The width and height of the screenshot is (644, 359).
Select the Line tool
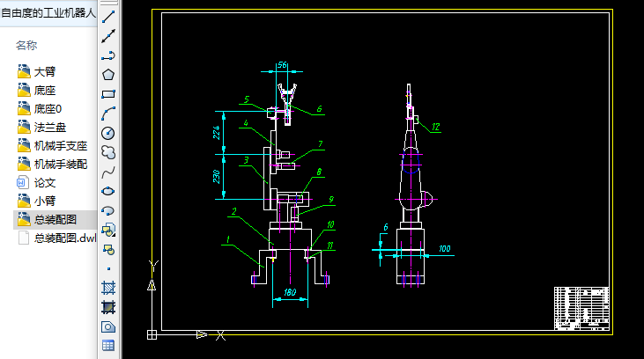[x=108, y=17]
